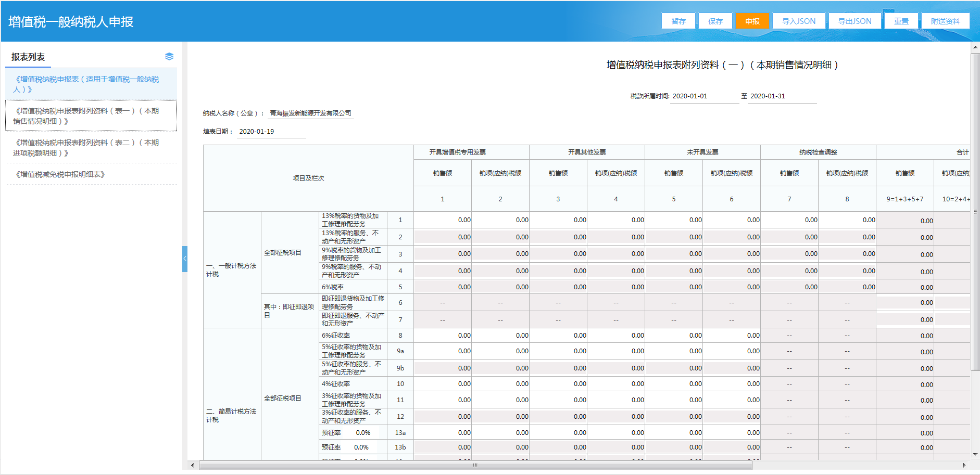Viewport: 980px width, 475px height.
Task: Open 《增值税减免税申报明细表》 report
Action: pos(91,174)
